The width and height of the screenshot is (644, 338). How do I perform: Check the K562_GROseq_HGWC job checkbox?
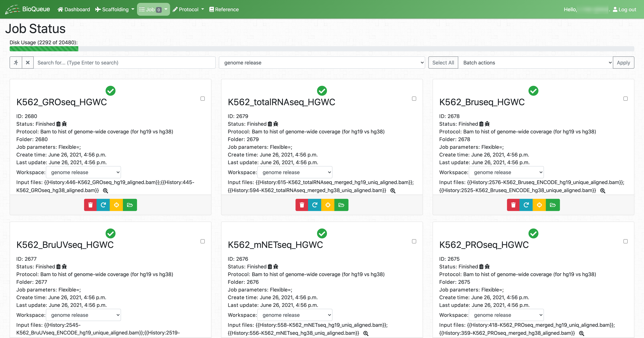tap(202, 99)
